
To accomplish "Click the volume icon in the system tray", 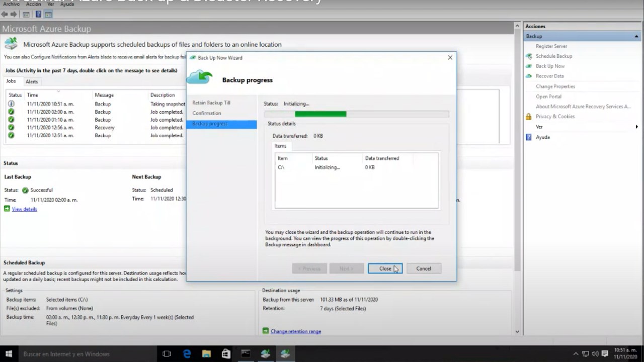I will tap(595, 354).
